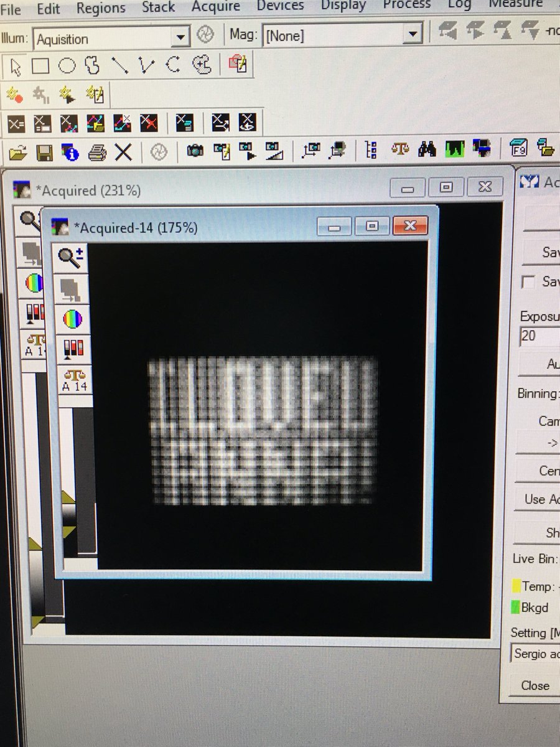Screen dimensions: 560x747
Task: Click the A 14 scale icon
Action: click(x=74, y=380)
